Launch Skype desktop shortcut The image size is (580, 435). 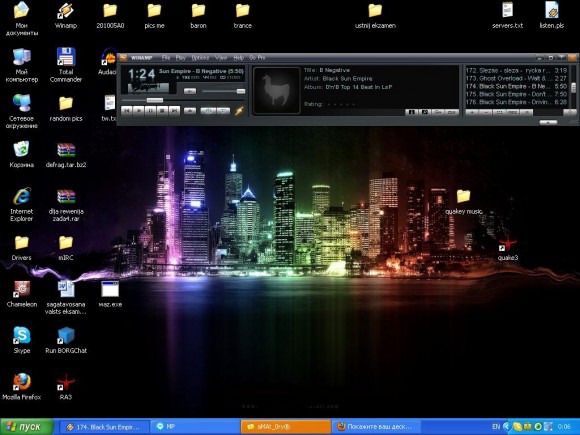click(x=21, y=340)
